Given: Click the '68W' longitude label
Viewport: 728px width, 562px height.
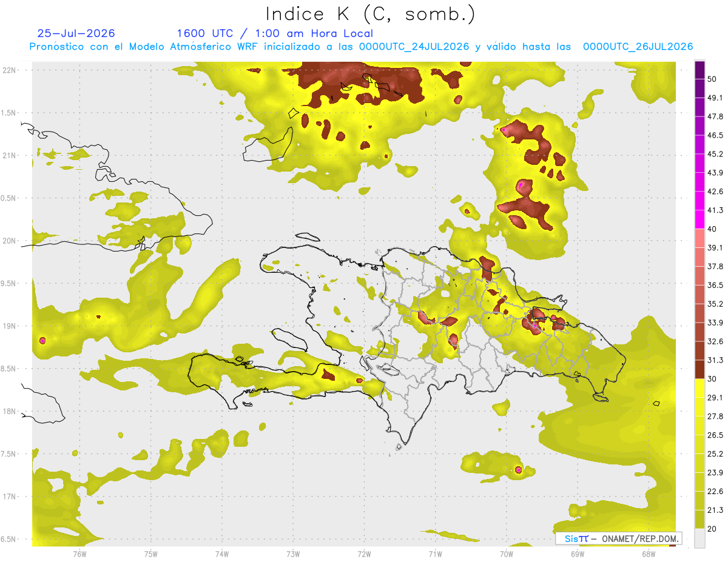Looking at the screenshot, I should coord(648,555).
